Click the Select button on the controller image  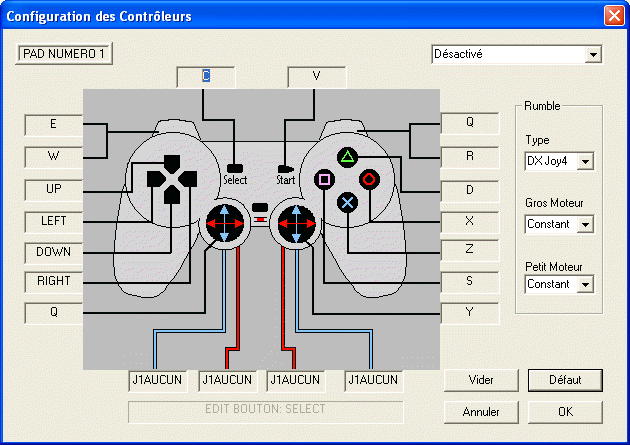[235, 168]
